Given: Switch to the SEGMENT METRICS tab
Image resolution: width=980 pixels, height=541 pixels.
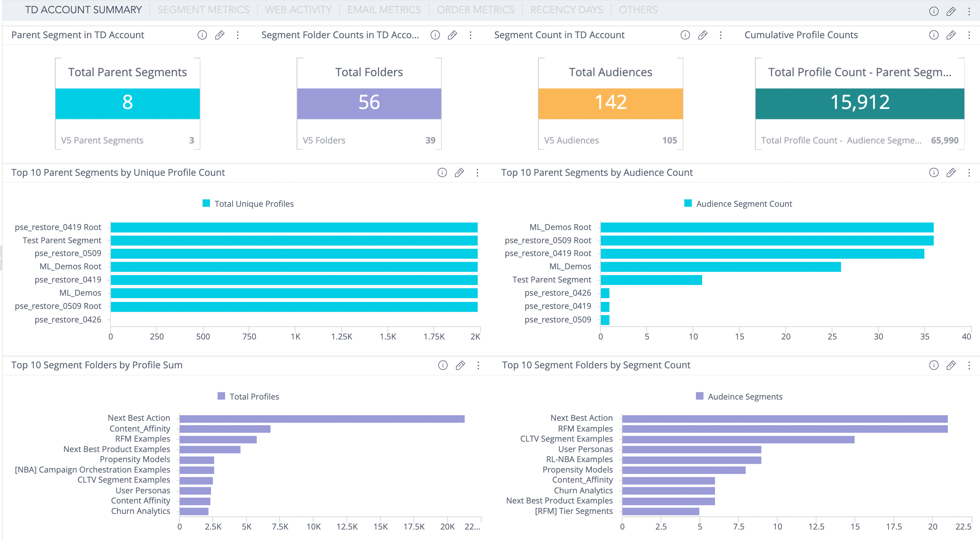Looking at the screenshot, I should (203, 9).
